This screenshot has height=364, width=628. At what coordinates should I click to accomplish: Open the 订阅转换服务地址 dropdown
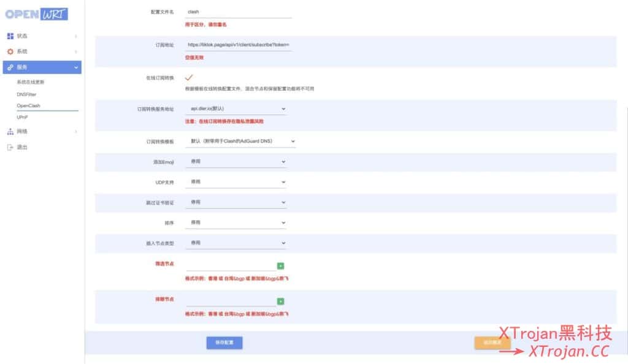236,108
